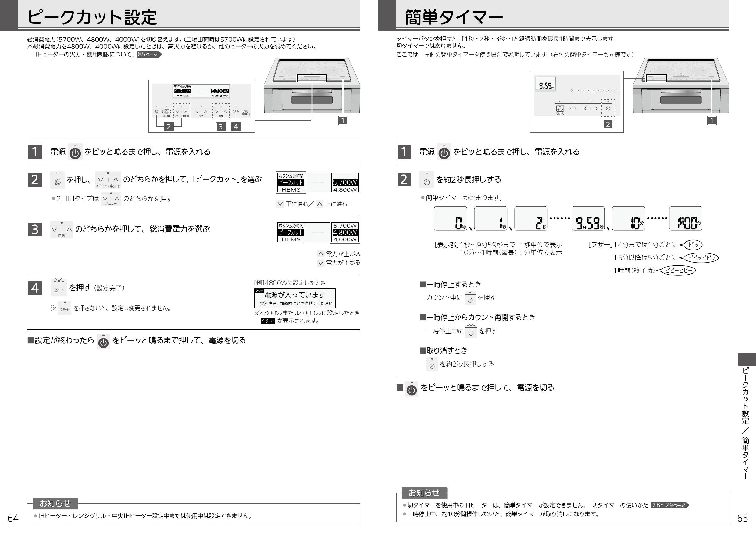Image resolution: width=756 pixels, height=535 pixels.
Task: Open the 28〜29ページ page reference link
Action: [670, 505]
